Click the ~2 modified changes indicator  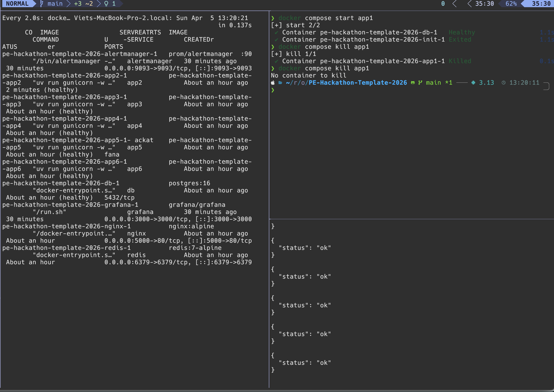click(89, 4)
